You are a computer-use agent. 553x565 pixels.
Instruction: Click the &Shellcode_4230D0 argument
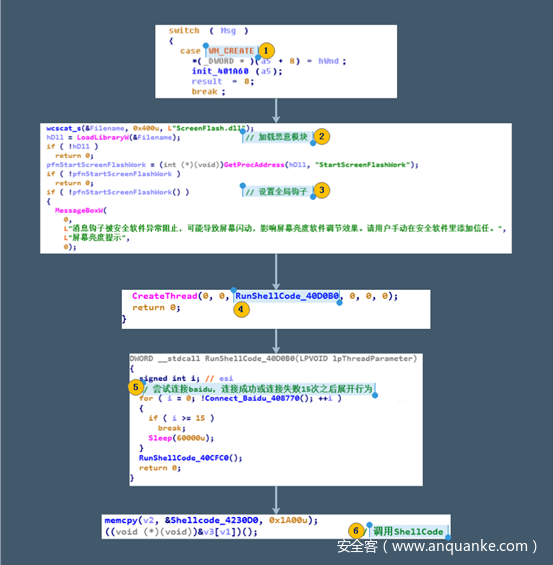coord(211,520)
